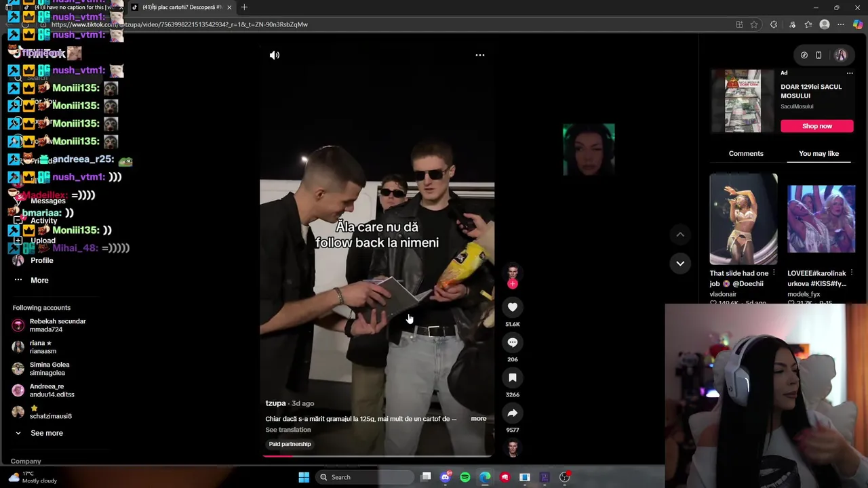Viewport: 868px width, 488px height.
Task: Open Edge browser profile icon
Action: (x=825, y=24)
